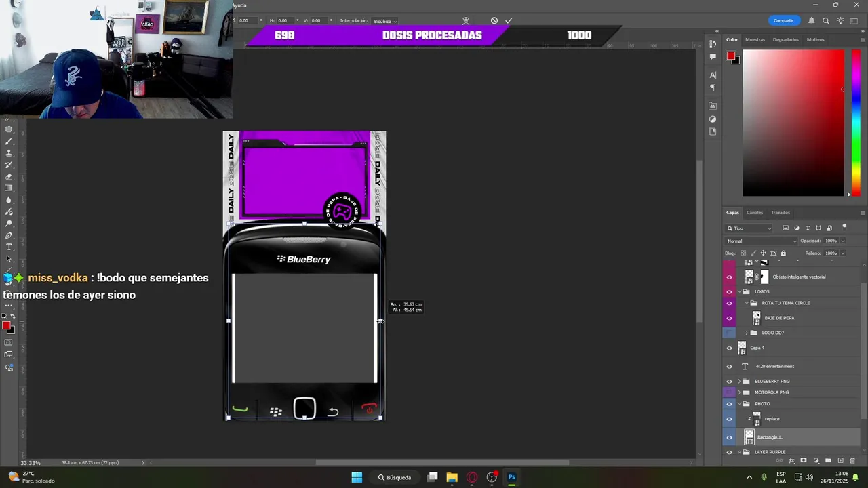Open the Paragraph panel icon

(x=713, y=87)
